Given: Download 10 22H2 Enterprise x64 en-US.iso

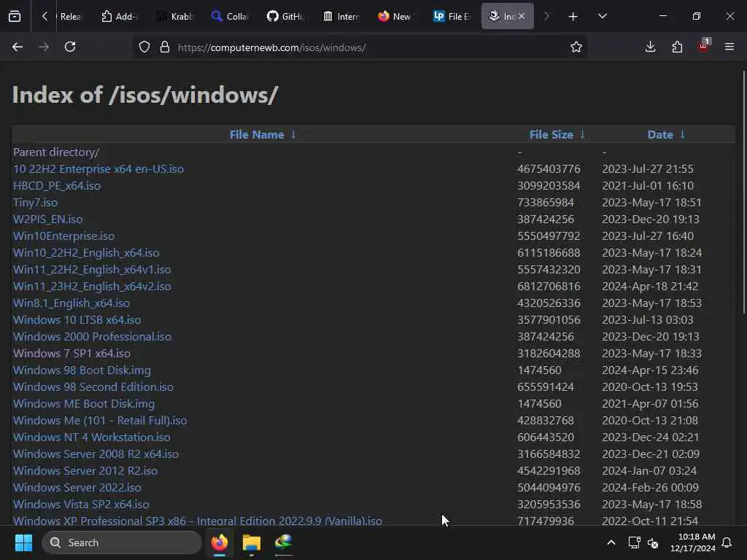Looking at the screenshot, I should click(98, 169).
